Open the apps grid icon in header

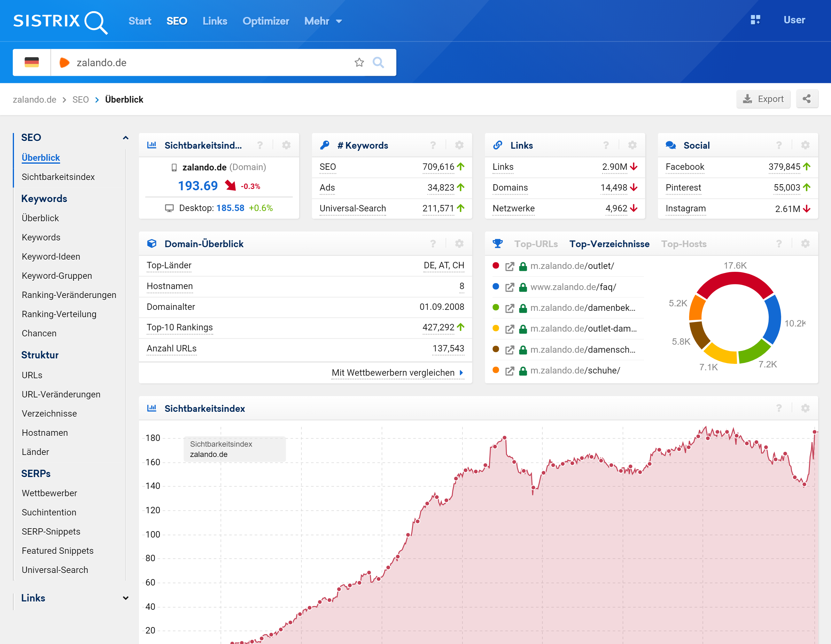pos(755,20)
